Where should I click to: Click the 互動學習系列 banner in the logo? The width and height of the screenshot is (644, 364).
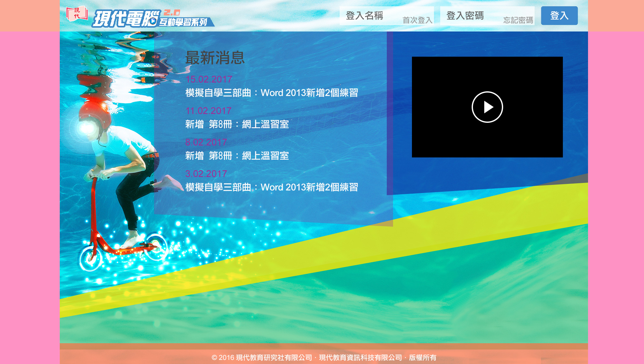tap(183, 22)
